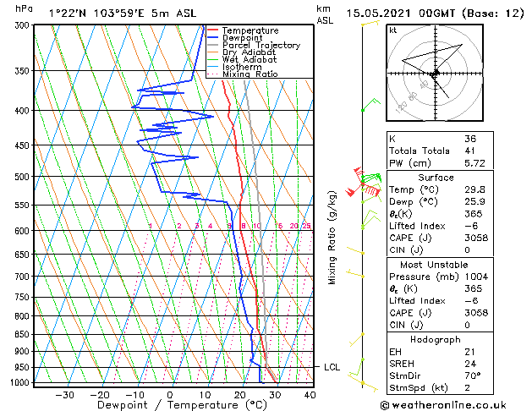Click the Wet Adiabat legend entry
The image size is (532, 411).
(250, 59)
